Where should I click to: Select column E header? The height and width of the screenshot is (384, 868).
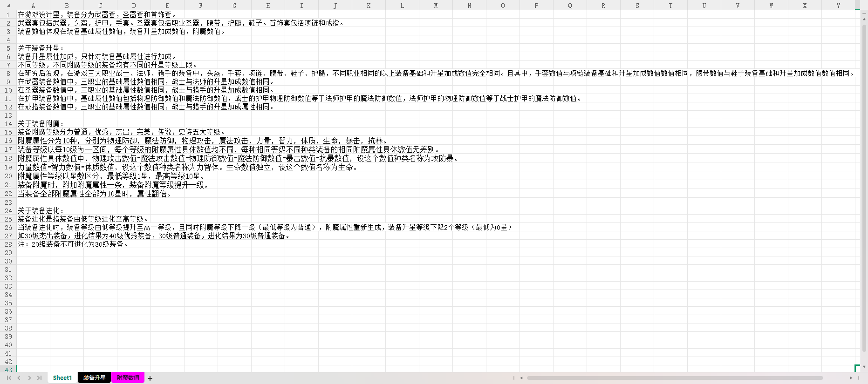coord(167,6)
